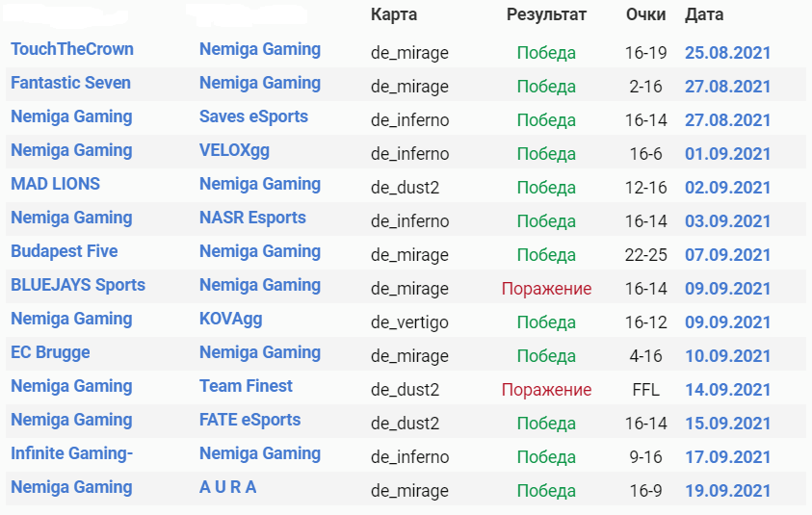Image resolution: width=812 pixels, height=515 pixels.
Task: Open the KOVAgg team link
Action: (x=230, y=319)
